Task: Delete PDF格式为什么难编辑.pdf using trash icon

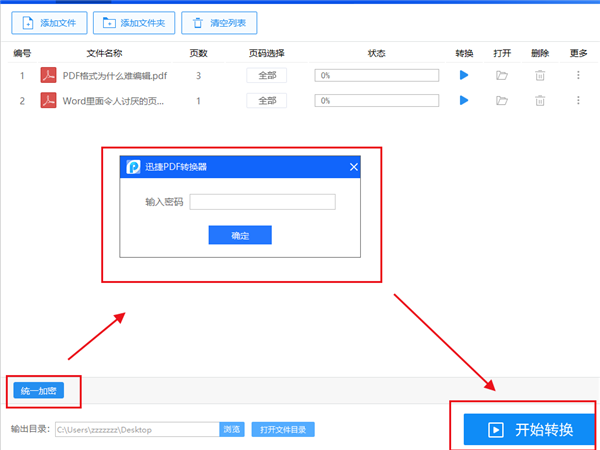Action: 540,75
